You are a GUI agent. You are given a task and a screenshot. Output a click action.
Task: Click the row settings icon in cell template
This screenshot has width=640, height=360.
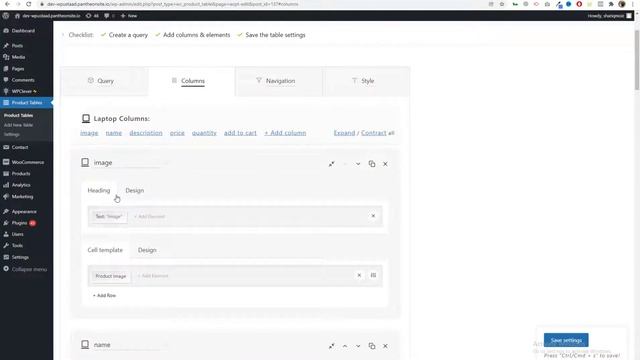(x=373, y=276)
